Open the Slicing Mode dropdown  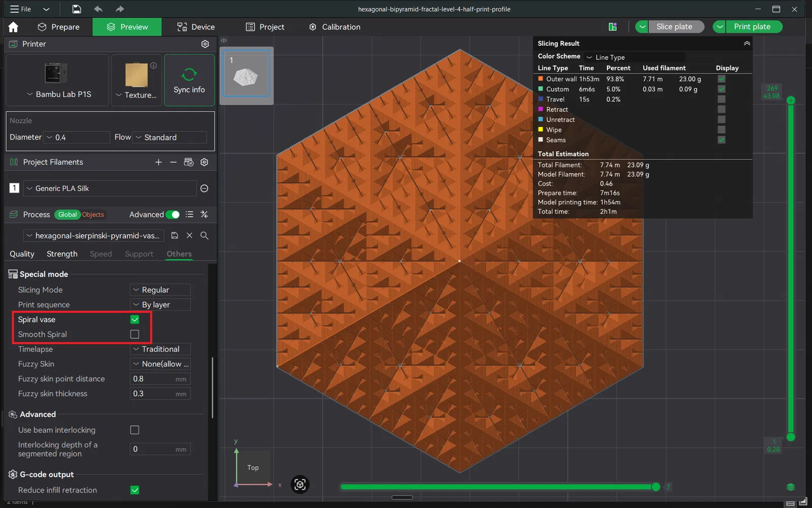pos(160,290)
